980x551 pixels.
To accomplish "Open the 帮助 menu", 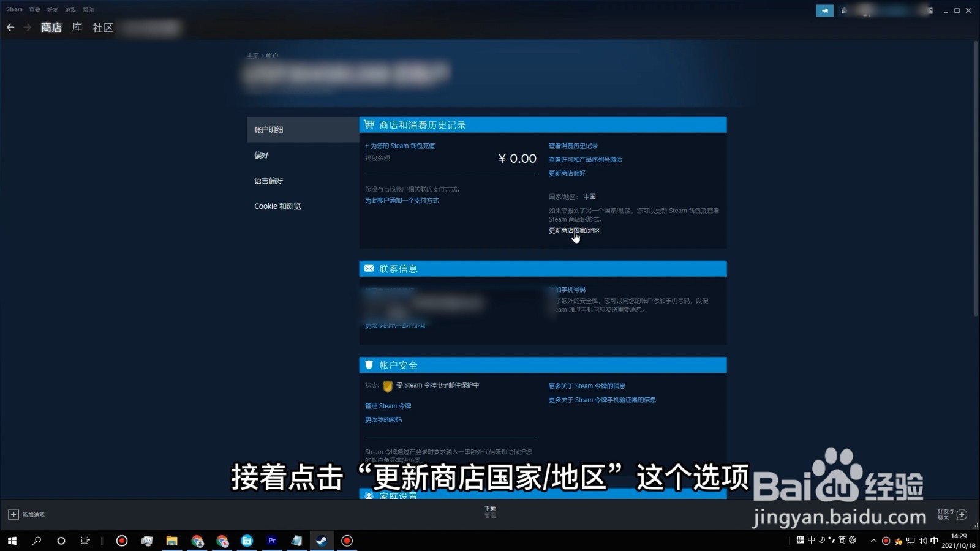I will pyautogui.click(x=88, y=10).
